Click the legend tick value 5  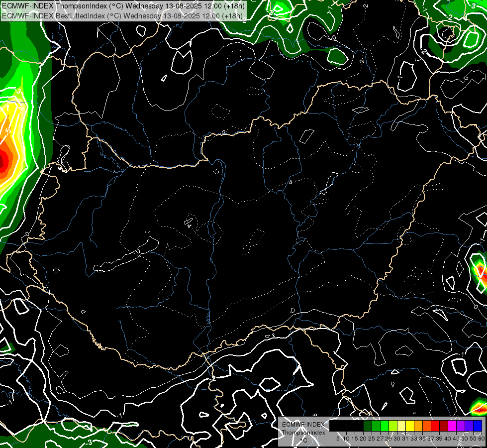pos(338,439)
